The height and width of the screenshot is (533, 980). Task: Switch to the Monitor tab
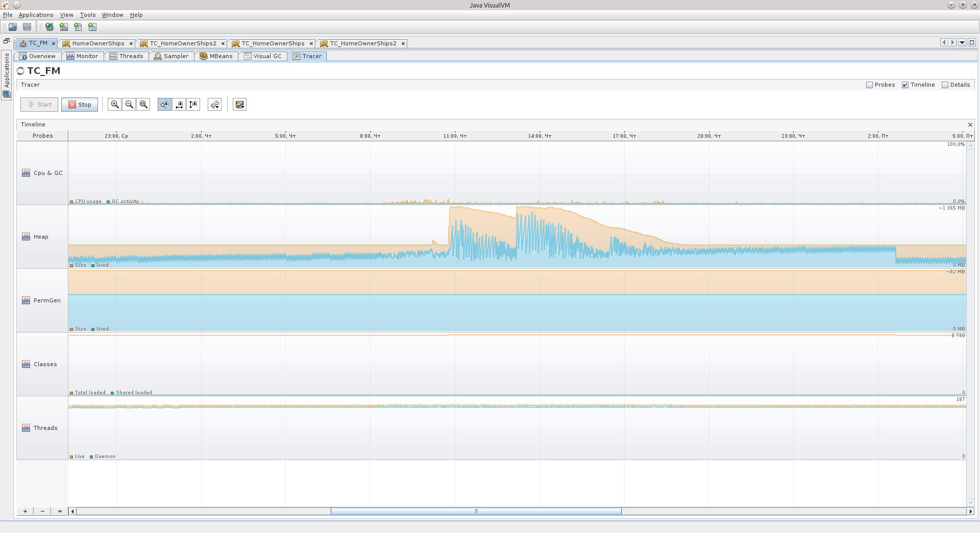tap(83, 56)
